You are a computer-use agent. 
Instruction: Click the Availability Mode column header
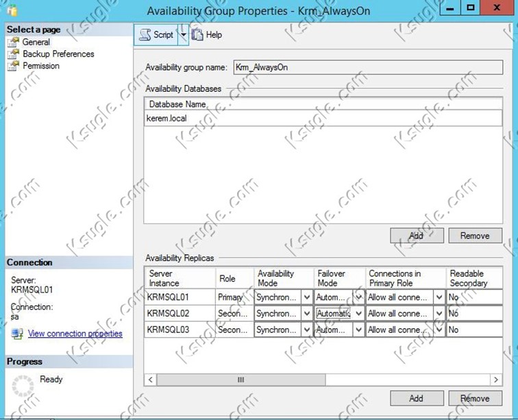pyautogui.click(x=284, y=278)
